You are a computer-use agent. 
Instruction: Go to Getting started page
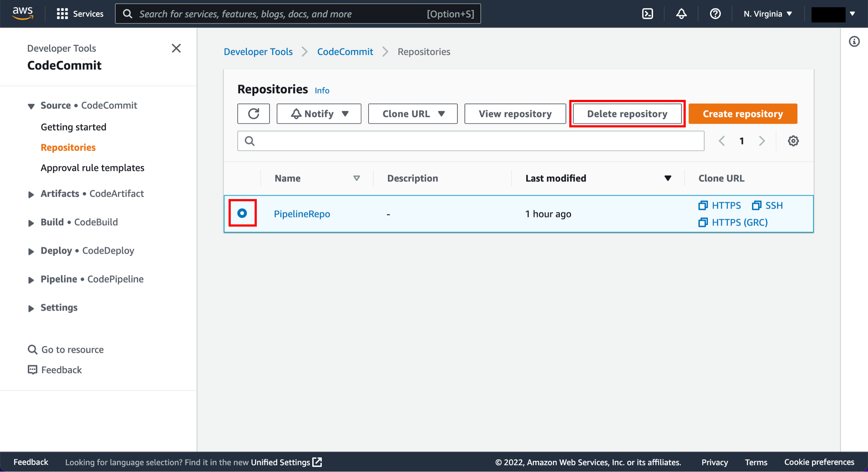(73, 127)
